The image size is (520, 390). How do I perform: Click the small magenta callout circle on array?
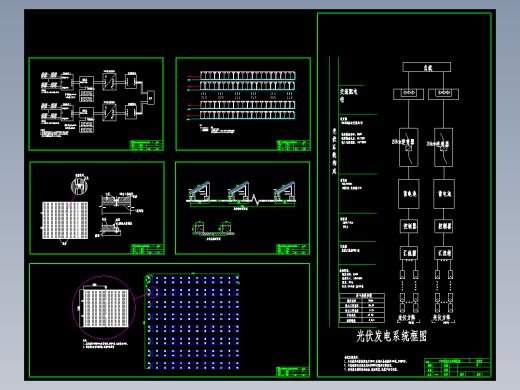coord(153,292)
